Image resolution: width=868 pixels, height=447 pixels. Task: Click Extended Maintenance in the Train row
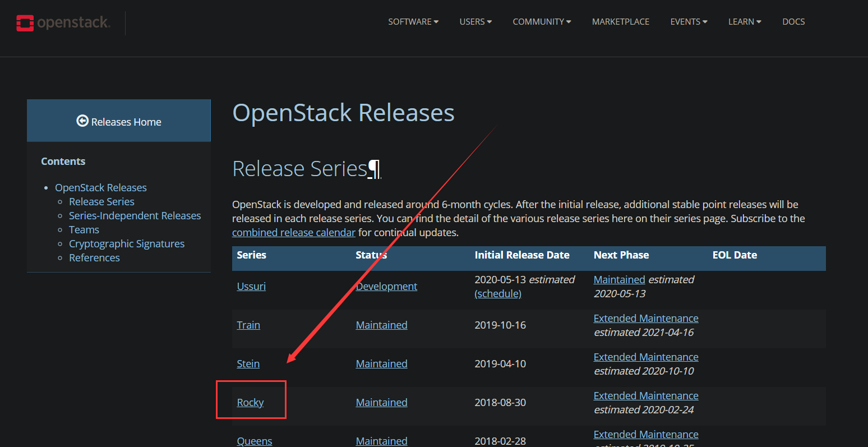tap(646, 318)
